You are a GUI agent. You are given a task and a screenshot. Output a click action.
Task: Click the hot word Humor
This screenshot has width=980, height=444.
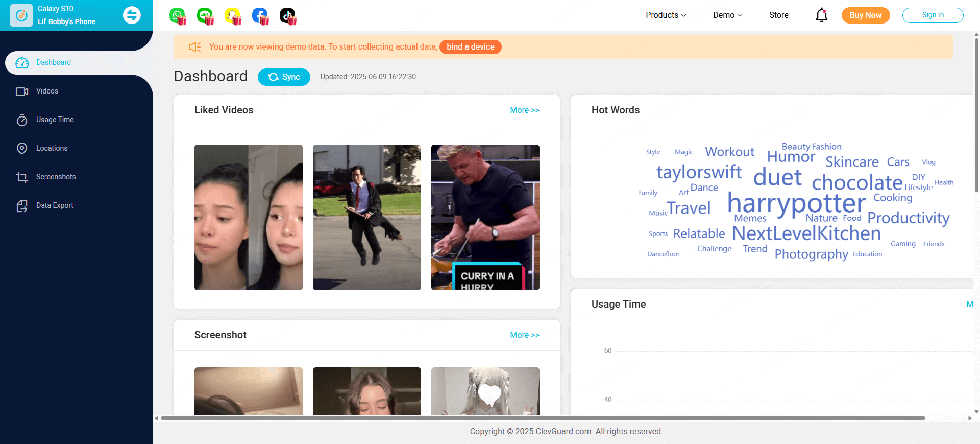791,157
